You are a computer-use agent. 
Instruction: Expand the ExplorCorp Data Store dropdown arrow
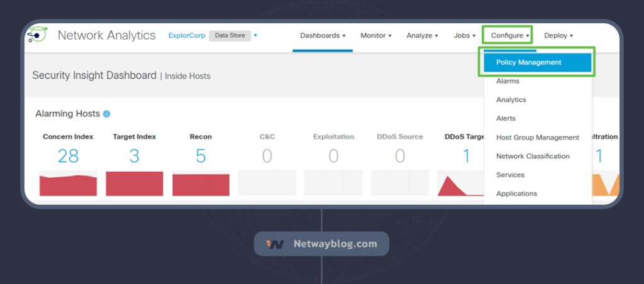[255, 35]
